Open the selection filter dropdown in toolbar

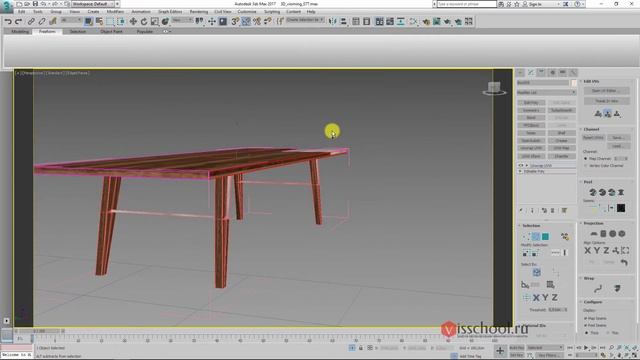point(71,20)
